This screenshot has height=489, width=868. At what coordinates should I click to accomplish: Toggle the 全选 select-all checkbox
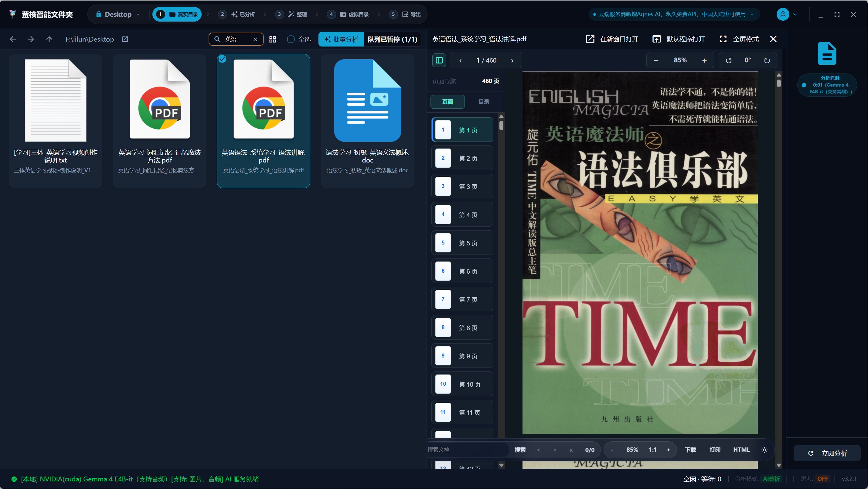(x=291, y=39)
